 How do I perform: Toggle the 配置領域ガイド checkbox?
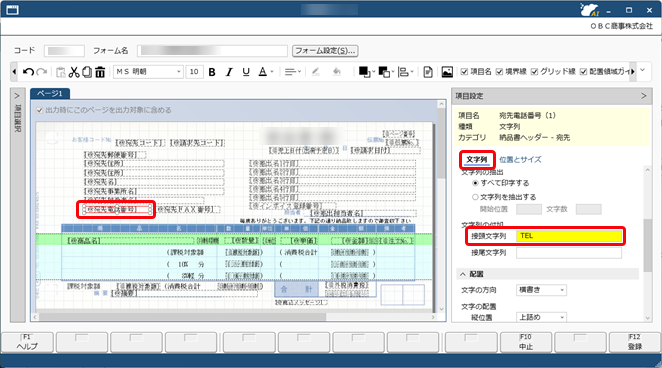pyautogui.click(x=583, y=72)
